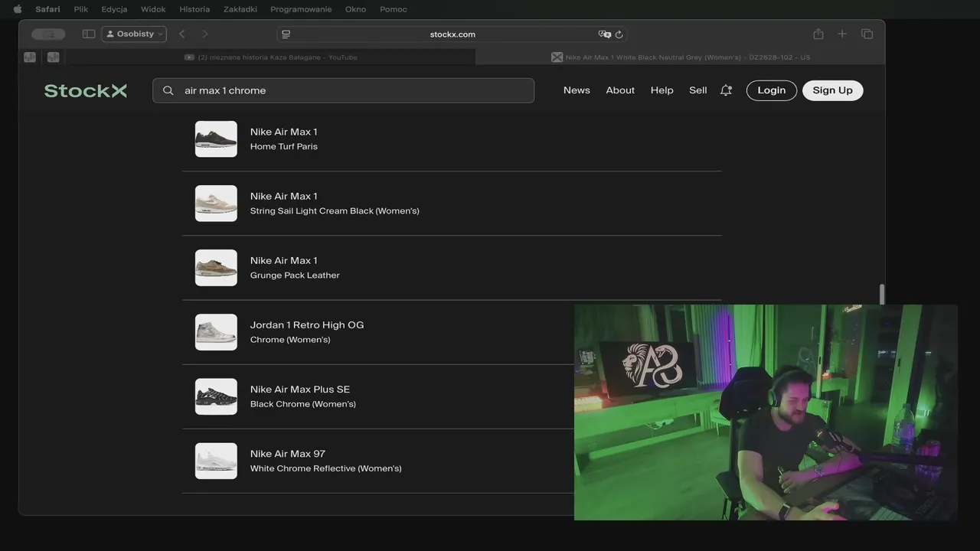Open the Widok menu
Screen dimensions: 980x551
(x=153, y=9)
